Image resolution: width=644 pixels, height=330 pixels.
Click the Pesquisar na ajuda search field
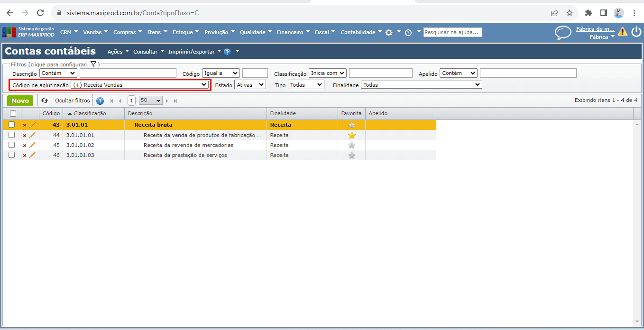452,32
